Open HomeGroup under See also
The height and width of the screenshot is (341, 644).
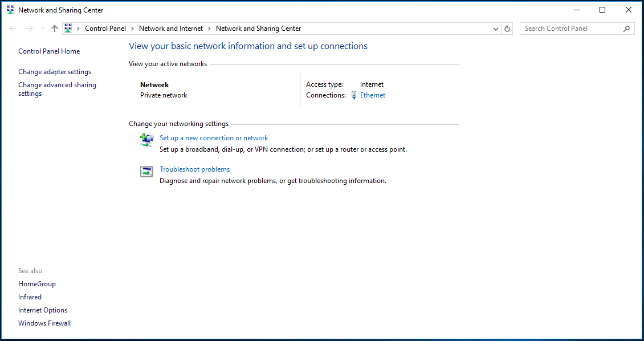point(37,284)
